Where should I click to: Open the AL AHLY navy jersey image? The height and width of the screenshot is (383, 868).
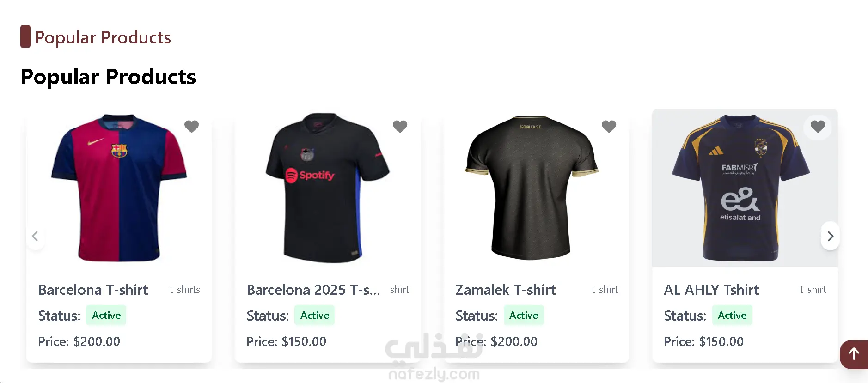(x=745, y=188)
